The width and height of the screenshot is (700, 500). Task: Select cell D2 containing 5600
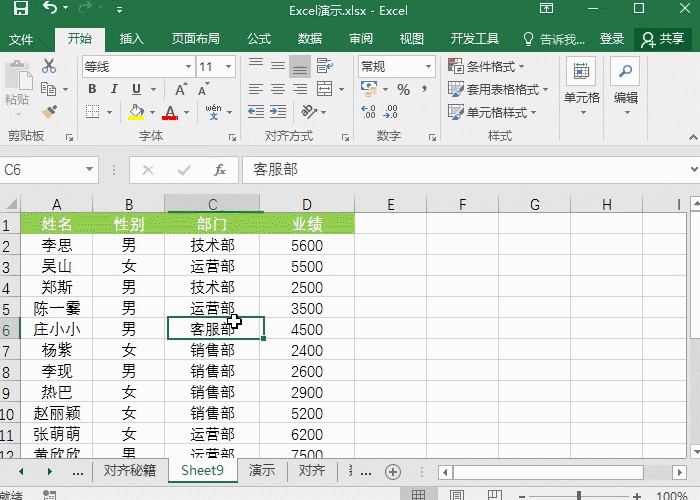pyautogui.click(x=307, y=245)
